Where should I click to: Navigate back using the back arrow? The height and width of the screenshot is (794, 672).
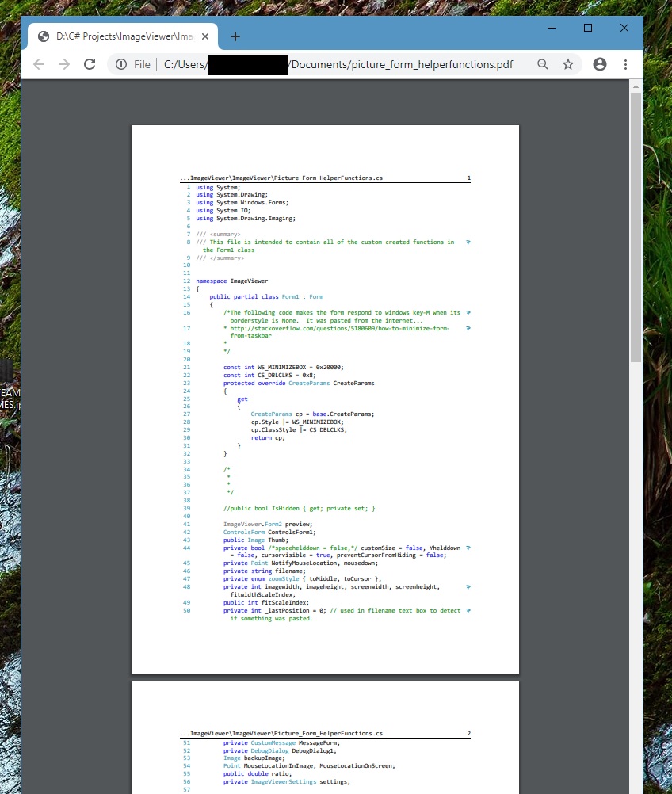39,64
